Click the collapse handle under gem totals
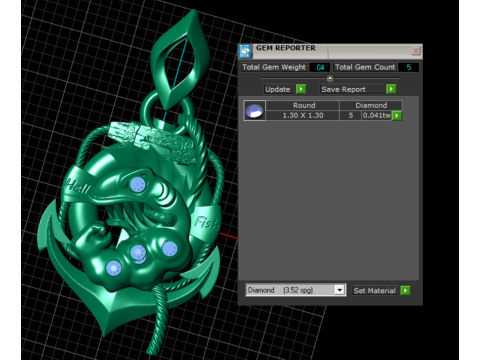 [x=330, y=78]
